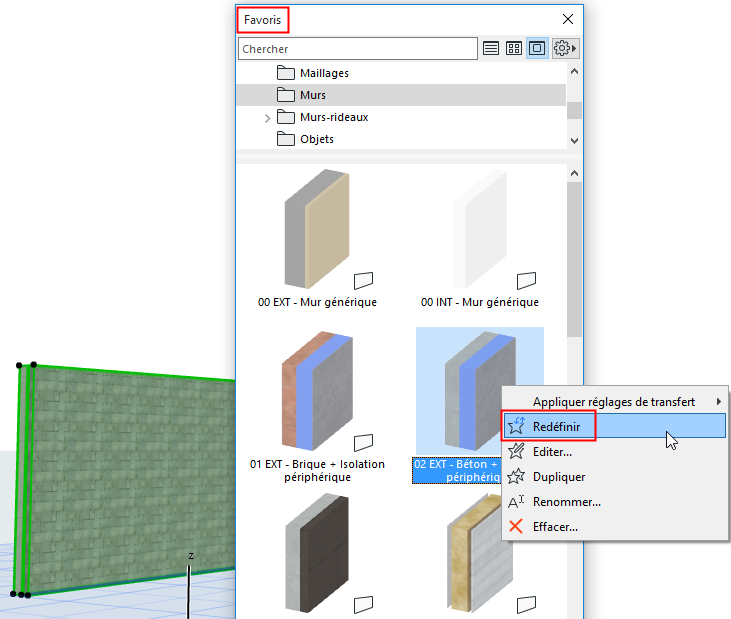The width and height of the screenshot is (731, 619).
Task: Click the 00 INT - Mur générique label
Action: (480, 302)
